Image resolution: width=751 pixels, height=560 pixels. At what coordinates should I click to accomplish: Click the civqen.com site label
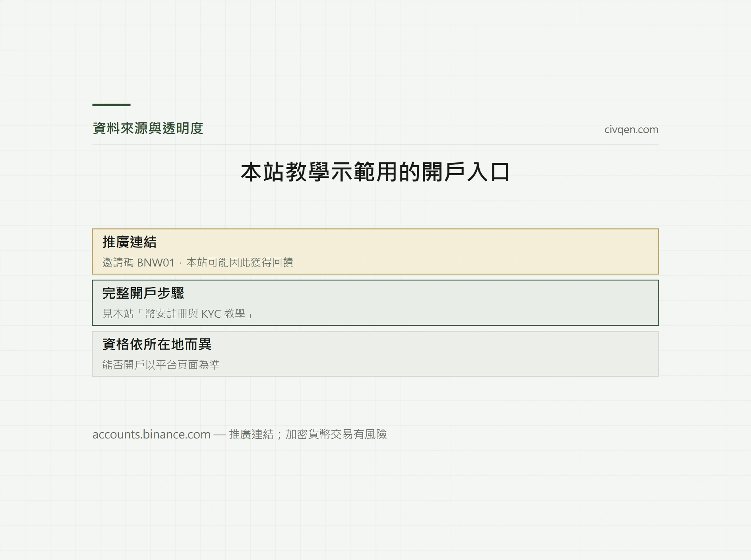tap(631, 129)
